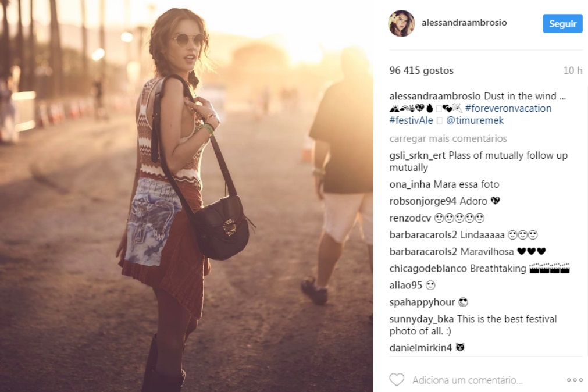The width and height of the screenshot is (588, 392).
Task: Follow the account with the Seguir button
Action: pos(562,24)
